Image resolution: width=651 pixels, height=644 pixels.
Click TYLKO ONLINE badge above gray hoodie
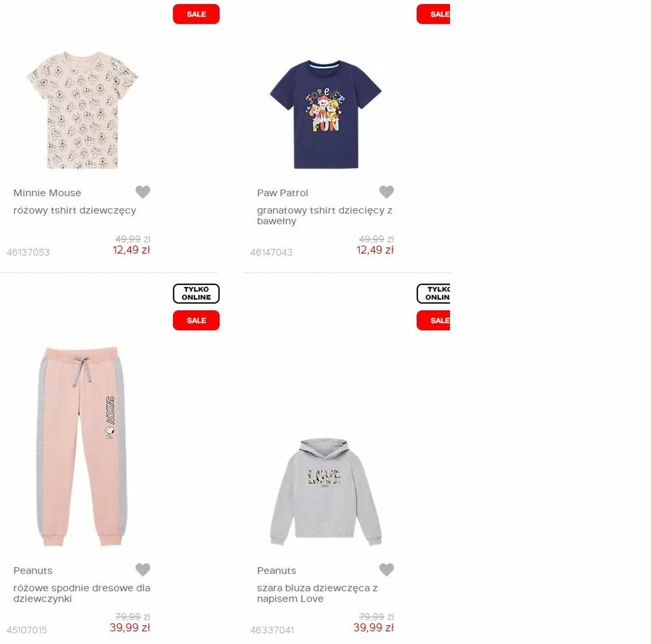click(433, 294)
